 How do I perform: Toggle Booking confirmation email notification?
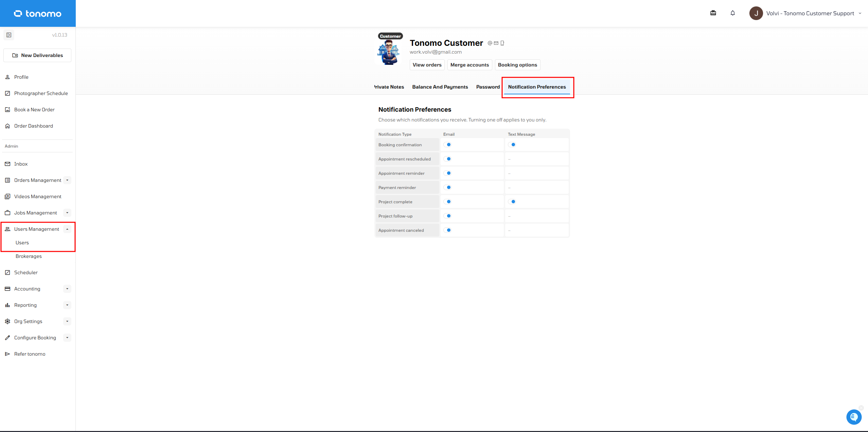pos(447,145)
